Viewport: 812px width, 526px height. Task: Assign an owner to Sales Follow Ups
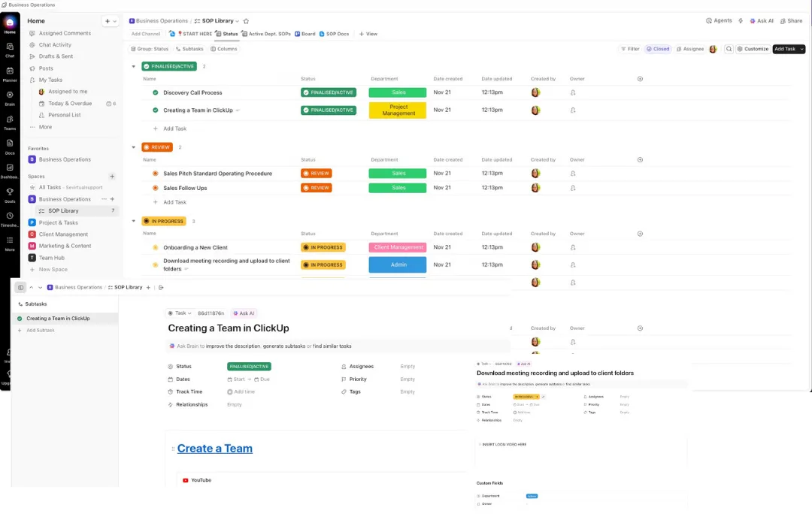573,188
